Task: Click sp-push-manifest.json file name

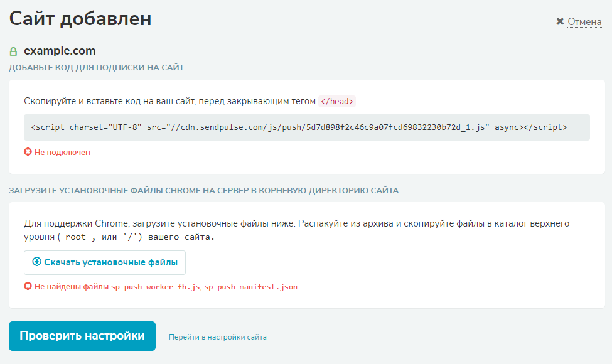Action: 250,287
